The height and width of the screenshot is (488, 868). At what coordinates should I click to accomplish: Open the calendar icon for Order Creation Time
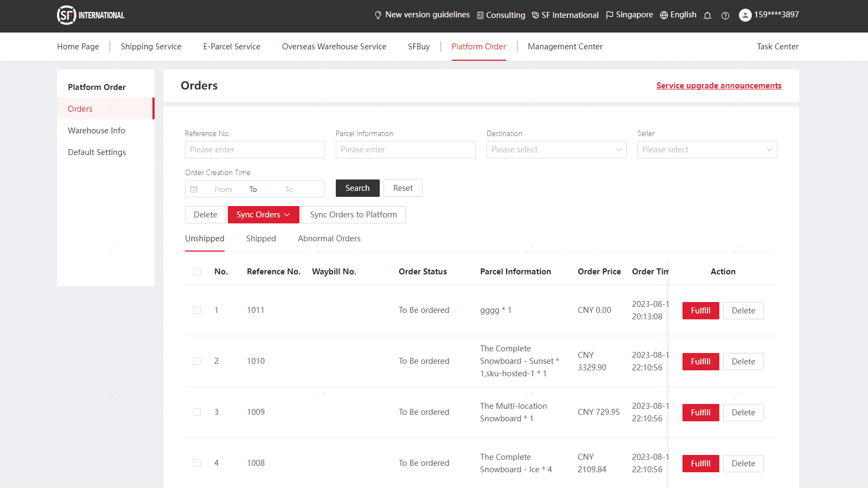pos(194,188)
